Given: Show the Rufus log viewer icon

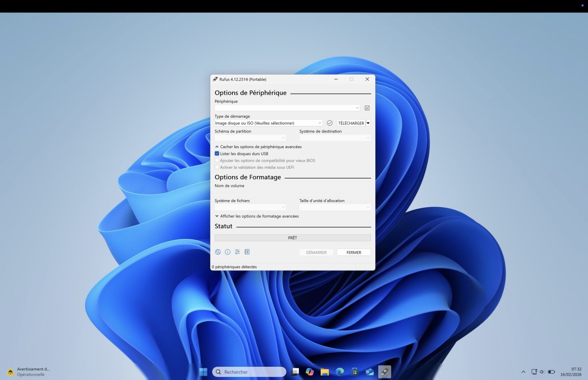Looking at the screenshot, I should [x=247, y=252].
